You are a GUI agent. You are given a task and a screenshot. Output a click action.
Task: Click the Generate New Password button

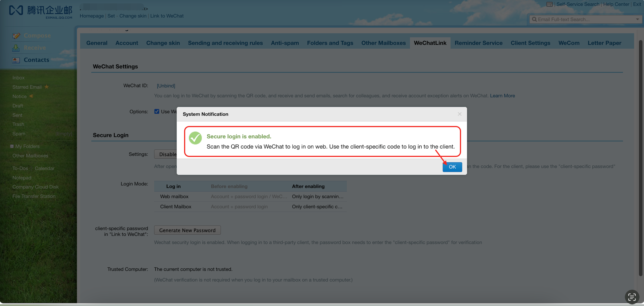coord(187,230)
